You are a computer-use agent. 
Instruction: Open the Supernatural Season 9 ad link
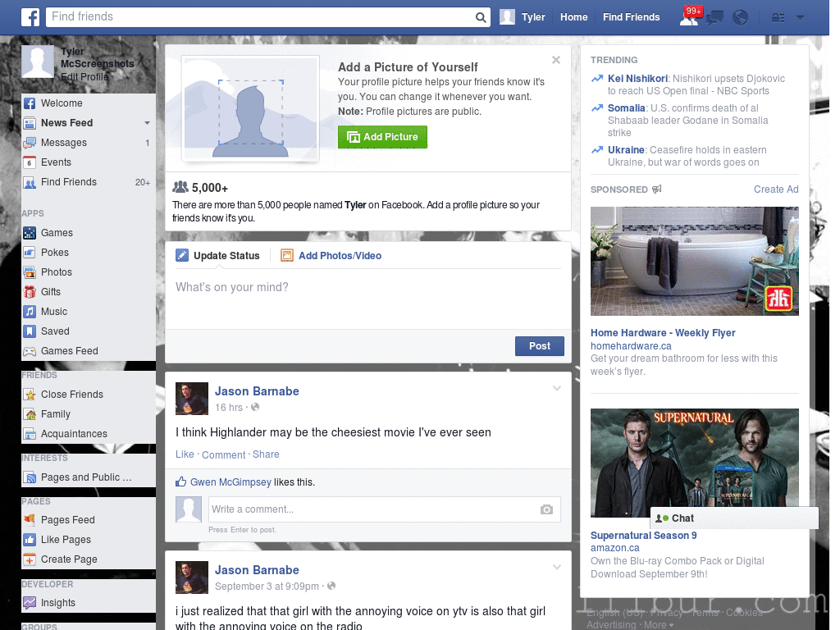[643, 535]
